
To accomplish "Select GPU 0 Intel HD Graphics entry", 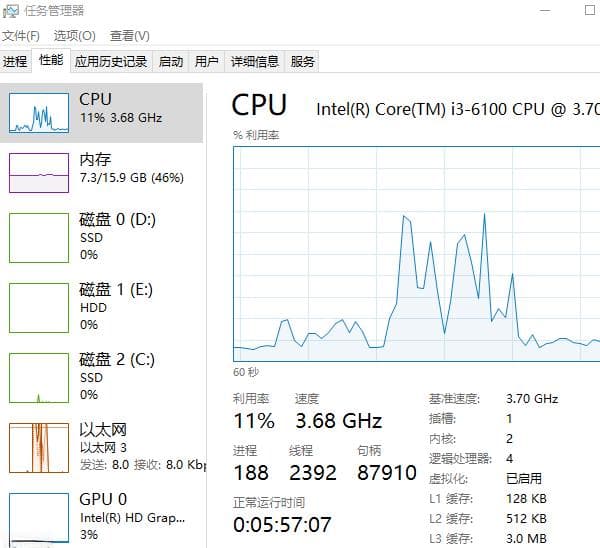I will coord(102,518).
